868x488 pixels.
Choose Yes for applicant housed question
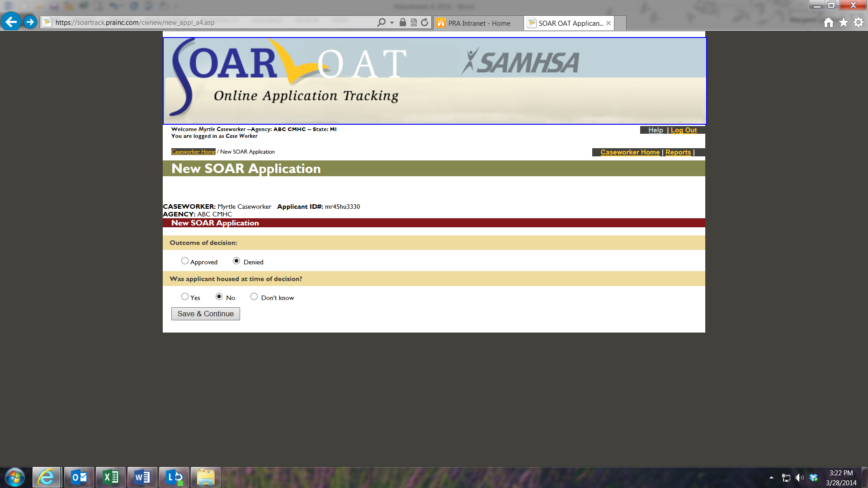click(x=184, y=296)
